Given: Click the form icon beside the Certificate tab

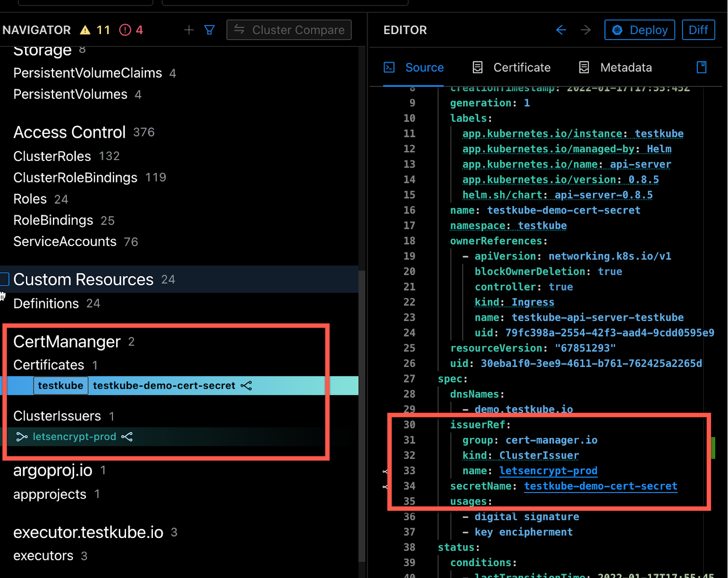Looking at the screenshot, I should click(477, 67).
